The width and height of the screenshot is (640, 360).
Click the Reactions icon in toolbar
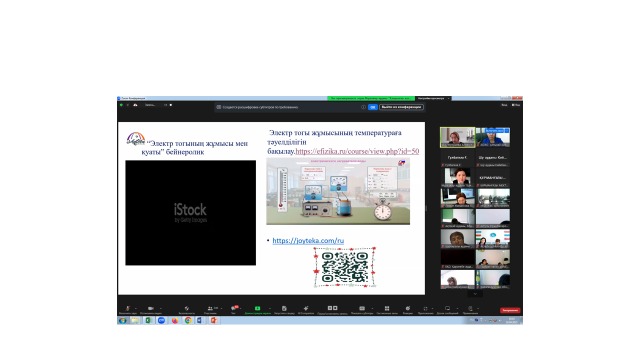(407, 308)
